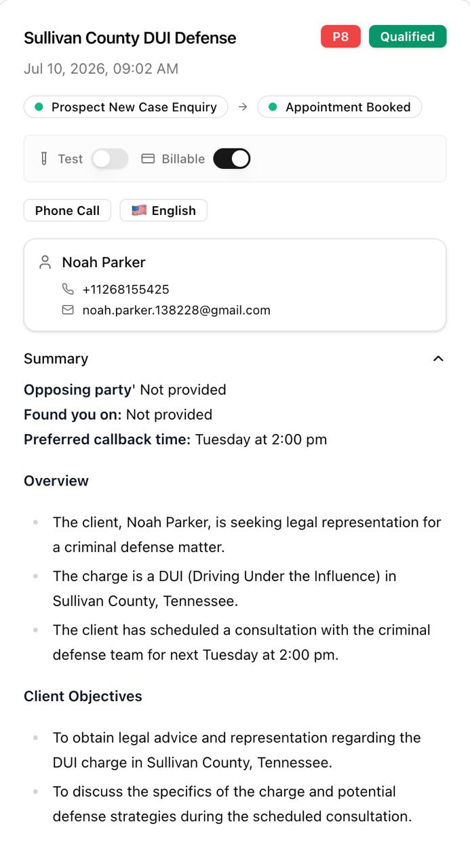The height and width of the screenshot is (868, 470).
Task: Open the Prospect New Case Enquiry status pill
Action: [126, 107]
